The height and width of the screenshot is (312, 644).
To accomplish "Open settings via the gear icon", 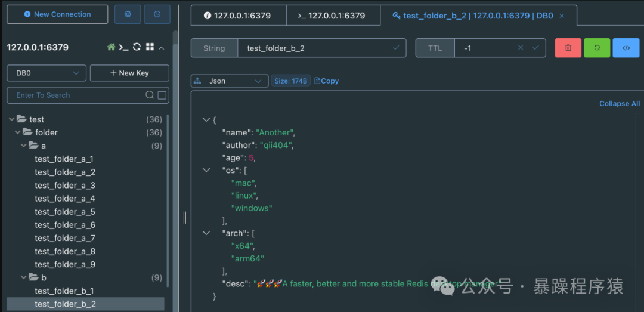I will (128, 14).
